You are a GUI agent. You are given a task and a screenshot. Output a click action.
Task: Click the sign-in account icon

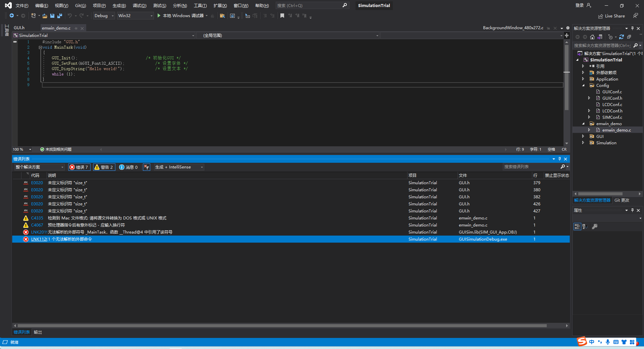click(589, 5)
